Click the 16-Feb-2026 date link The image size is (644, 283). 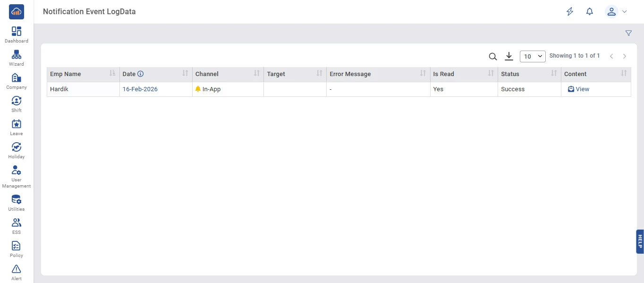click(140, 89)
